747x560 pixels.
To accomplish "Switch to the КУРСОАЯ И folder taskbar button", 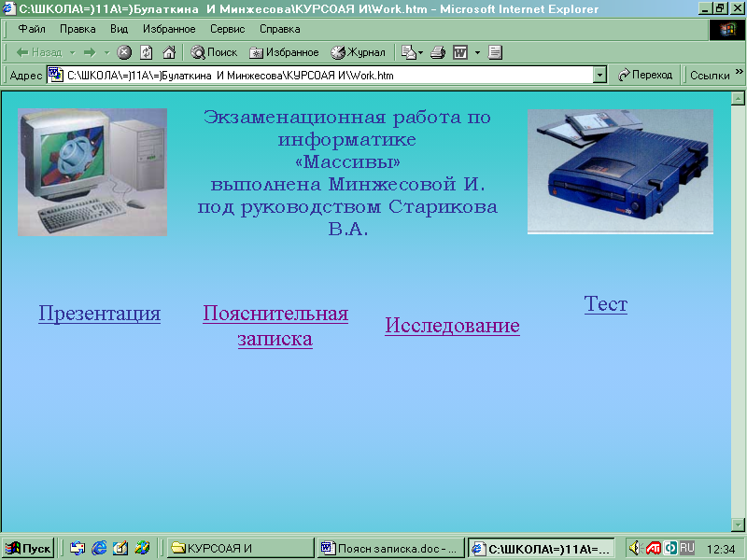I will [241, 549].
